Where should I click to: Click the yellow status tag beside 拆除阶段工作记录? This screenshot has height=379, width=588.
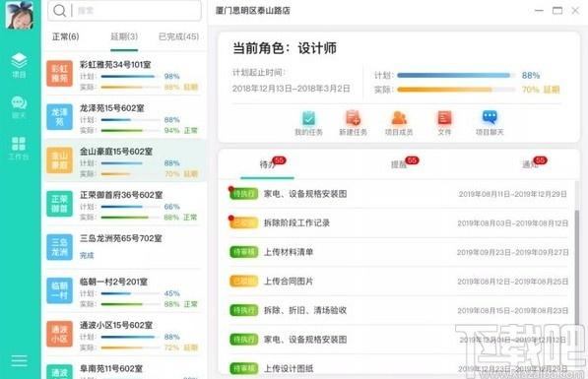click(243, 222)
